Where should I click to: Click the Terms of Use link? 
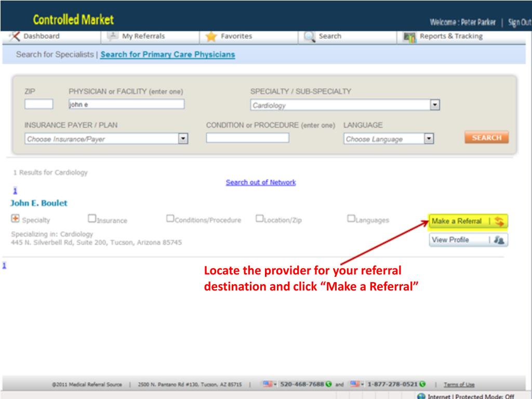click(459, 384)
